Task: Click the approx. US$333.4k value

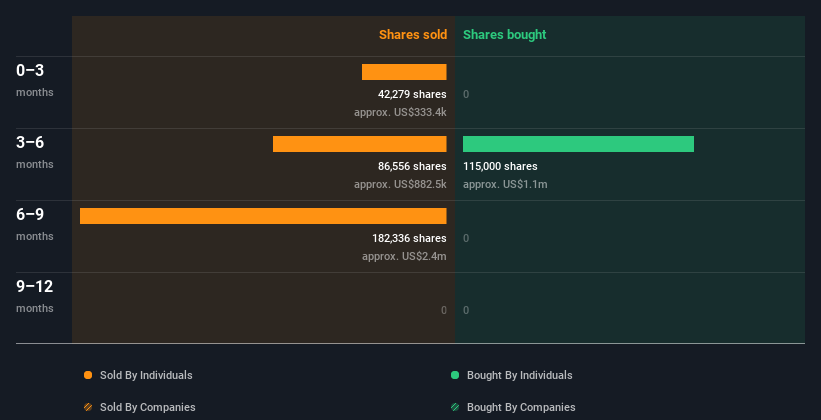Action: tap(400, 112)
